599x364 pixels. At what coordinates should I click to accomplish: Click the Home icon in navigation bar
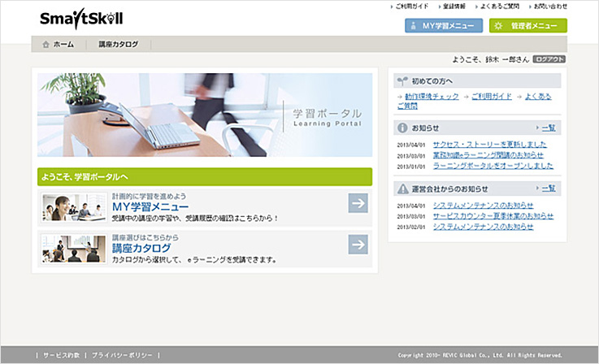point(46,45)
